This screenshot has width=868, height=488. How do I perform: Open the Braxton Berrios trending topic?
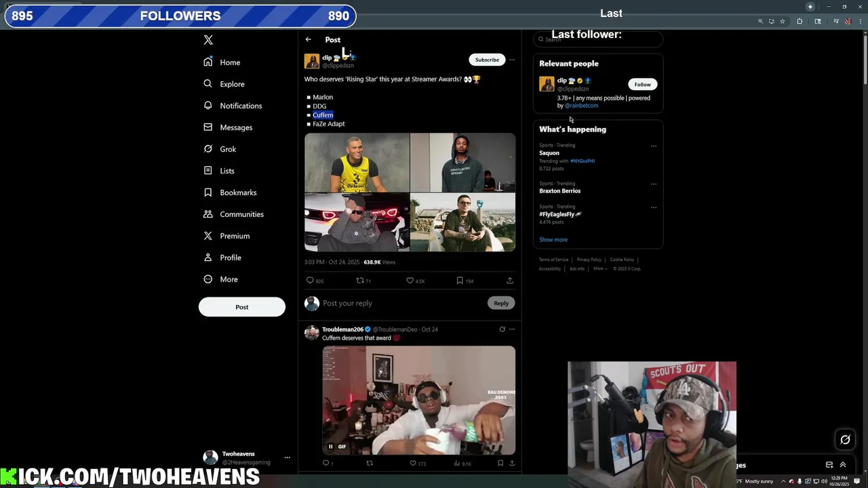click(x=559, y=191)
